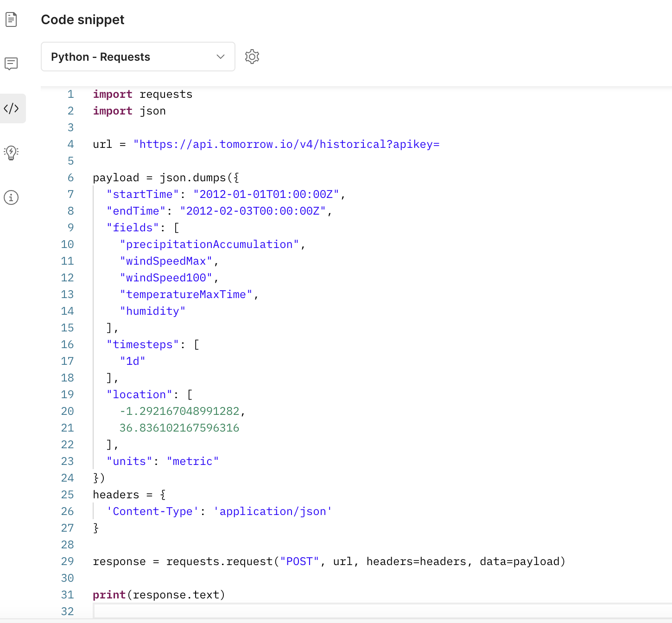Click the "Code snippet" page heading

82,19
